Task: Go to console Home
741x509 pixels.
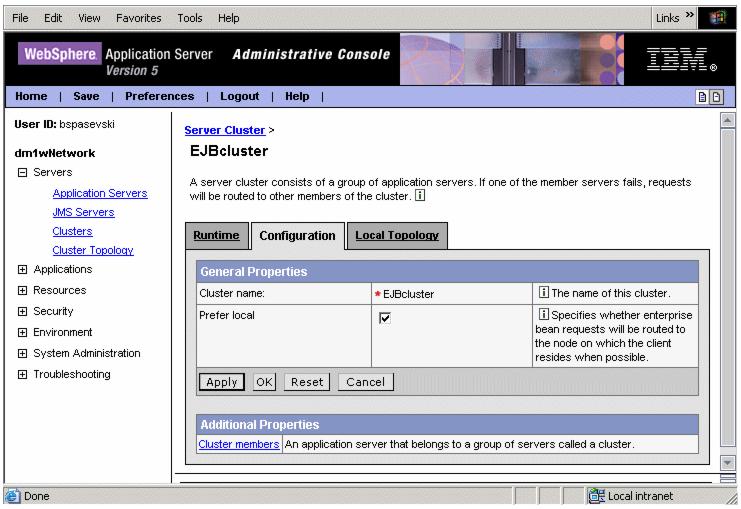Action: pos(31,96)
